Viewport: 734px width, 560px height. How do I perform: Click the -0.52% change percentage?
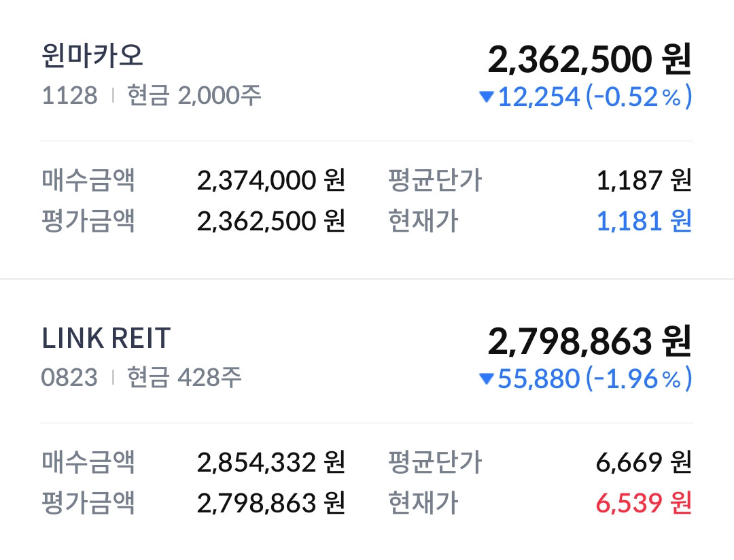click(638, 97)
